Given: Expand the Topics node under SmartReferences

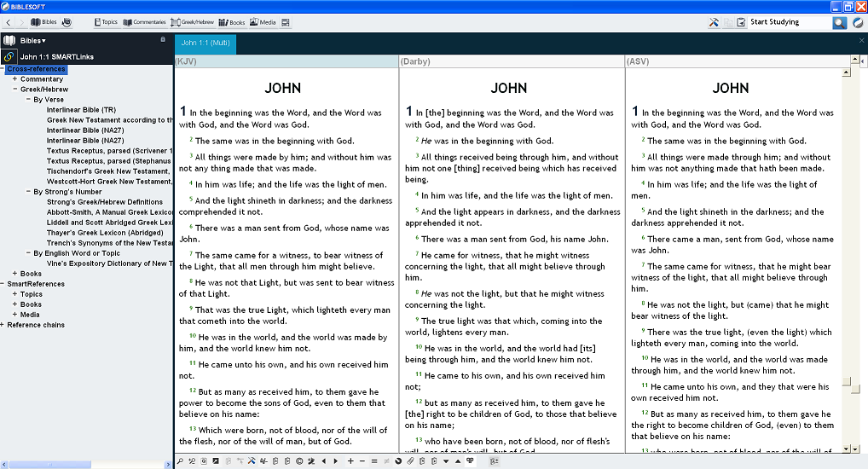Looking at the screenshot, I should [x=15, y=294].
